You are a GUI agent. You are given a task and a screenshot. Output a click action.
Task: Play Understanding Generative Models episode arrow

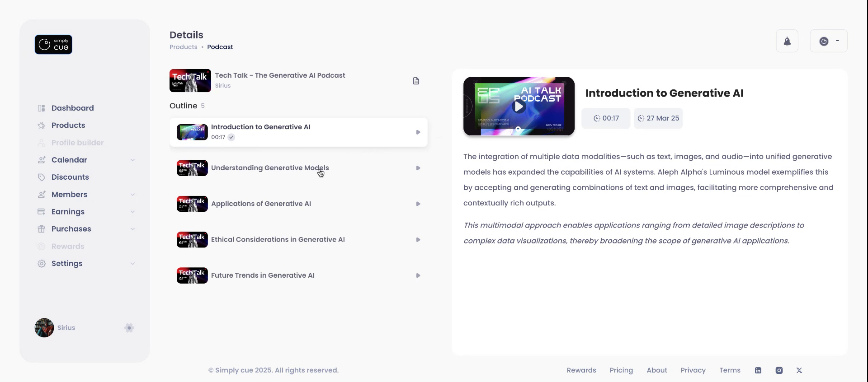418,168
